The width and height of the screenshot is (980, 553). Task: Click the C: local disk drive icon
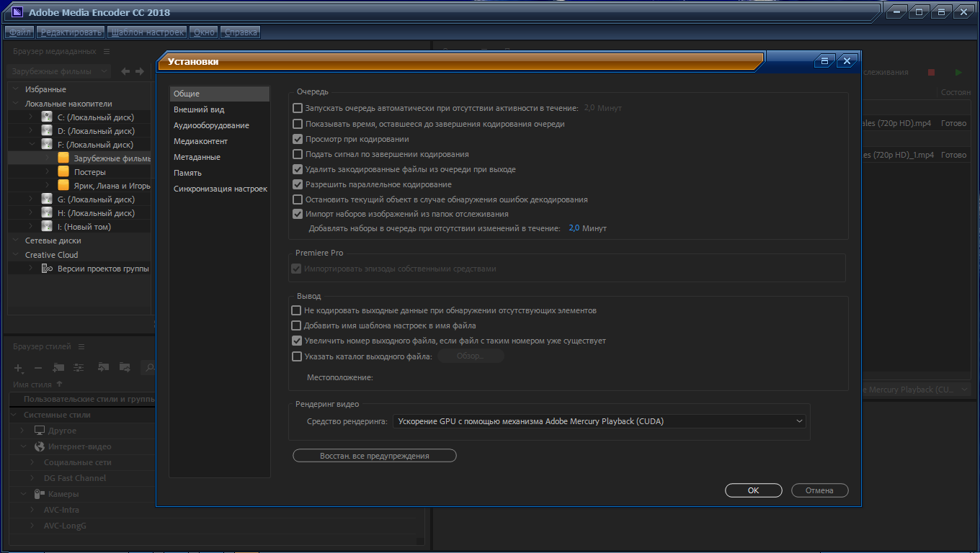point(47,117)
